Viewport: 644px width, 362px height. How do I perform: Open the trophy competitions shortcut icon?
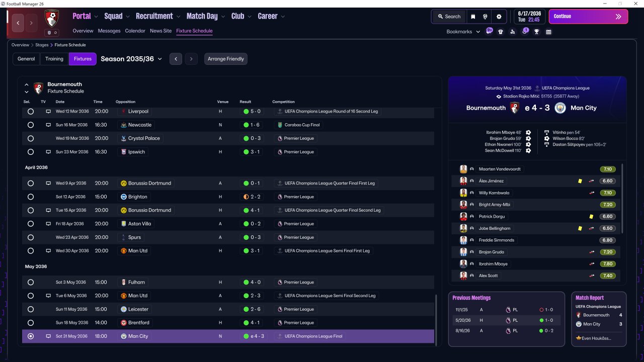coord(537,32)
